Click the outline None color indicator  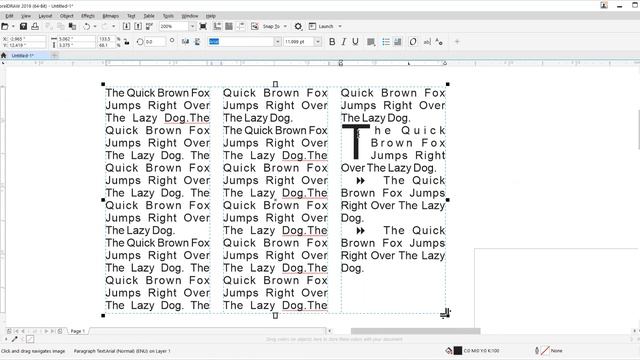(545, 351)
